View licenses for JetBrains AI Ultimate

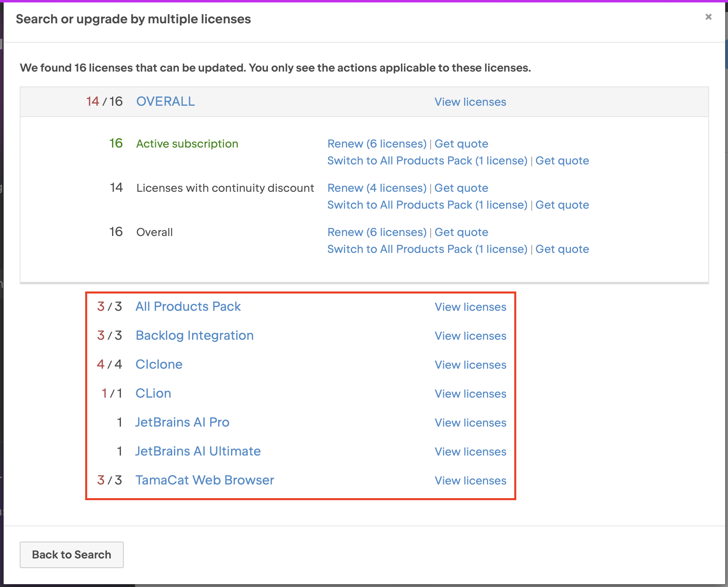click(x=470, y=452)
